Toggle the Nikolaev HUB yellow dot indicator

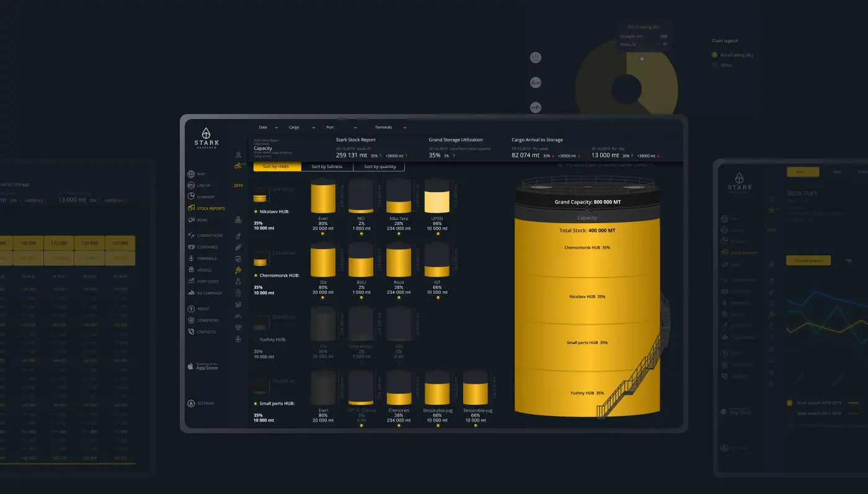[x=256, y=211]
